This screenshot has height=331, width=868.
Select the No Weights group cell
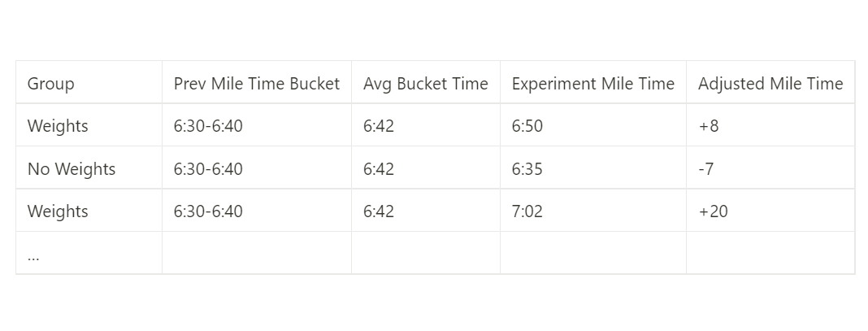(x=72, y=169)
